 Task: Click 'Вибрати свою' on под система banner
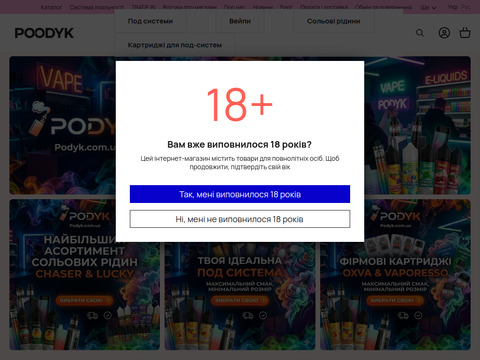coord(240,300)
